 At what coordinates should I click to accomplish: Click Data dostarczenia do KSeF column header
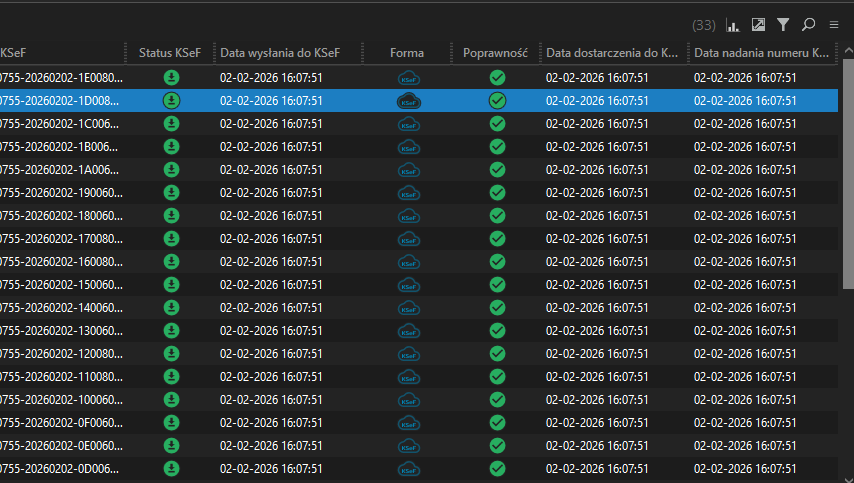coord(612,53)
